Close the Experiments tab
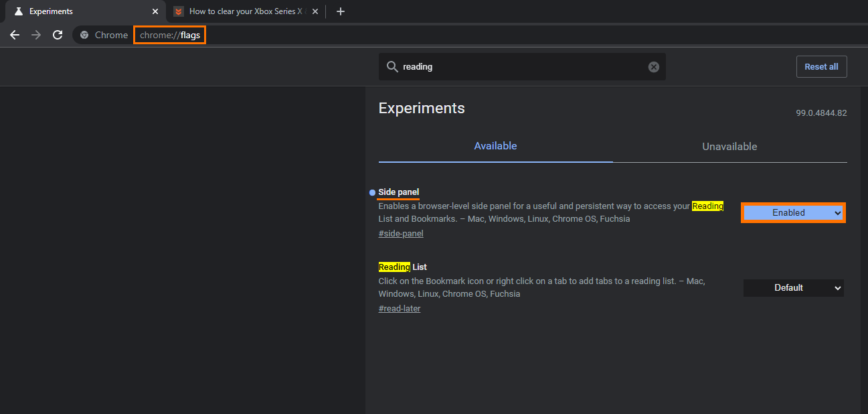The image size is (868, 414). click(155, 11)
